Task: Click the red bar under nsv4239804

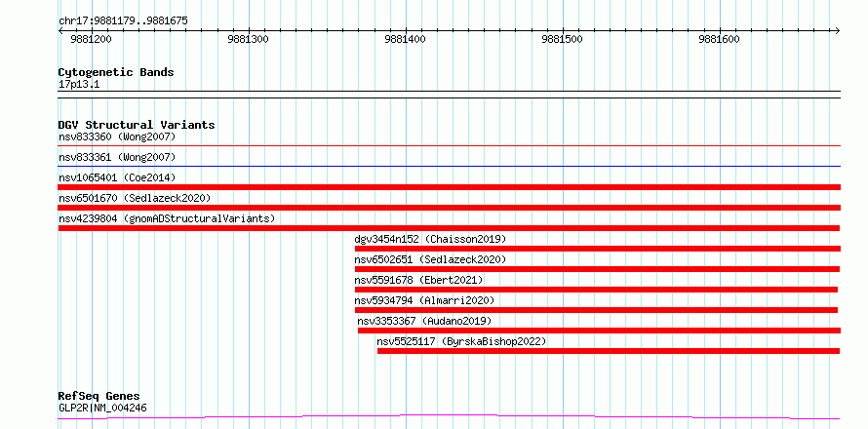Action: (x=449, y=228)
